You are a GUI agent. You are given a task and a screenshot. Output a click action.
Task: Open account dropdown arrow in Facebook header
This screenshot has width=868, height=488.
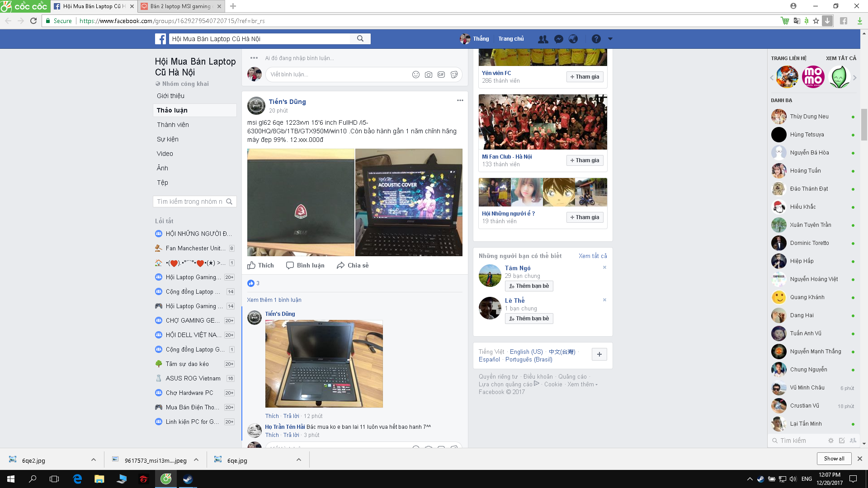(610, 39)
